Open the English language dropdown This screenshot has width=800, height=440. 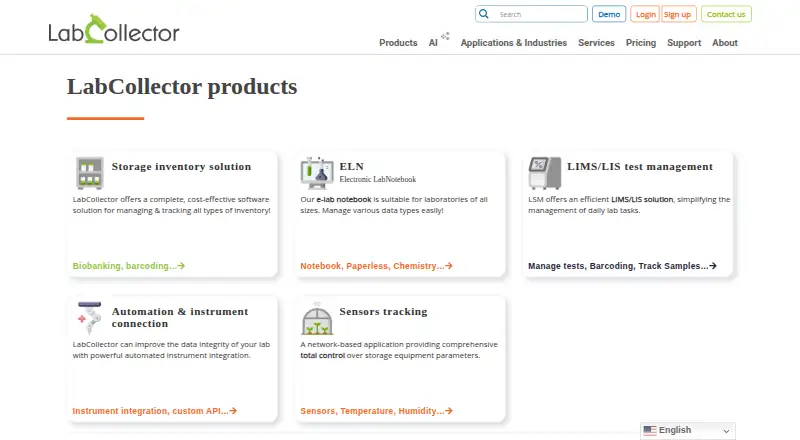click(x=688, y=430)
